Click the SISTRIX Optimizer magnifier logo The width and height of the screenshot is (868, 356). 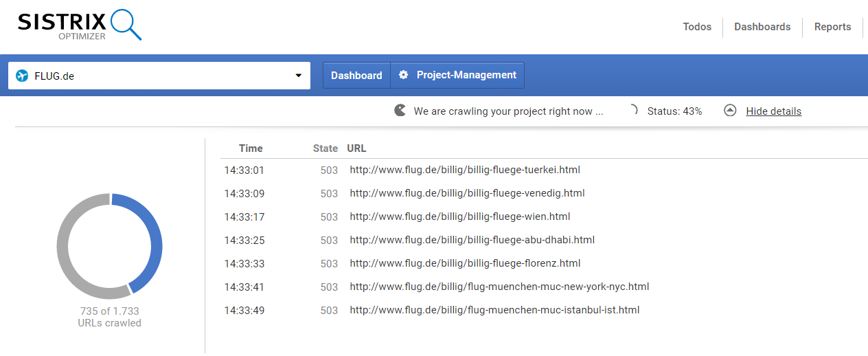79,25
